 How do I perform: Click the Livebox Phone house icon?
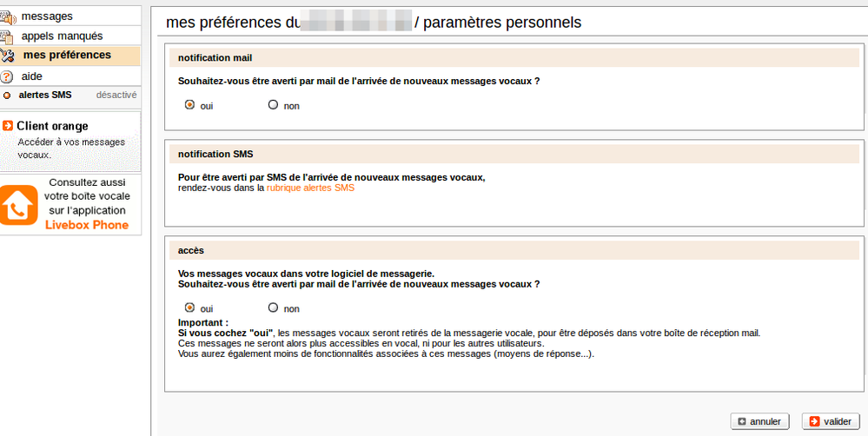pyautogui.click(x=18, y=206)
